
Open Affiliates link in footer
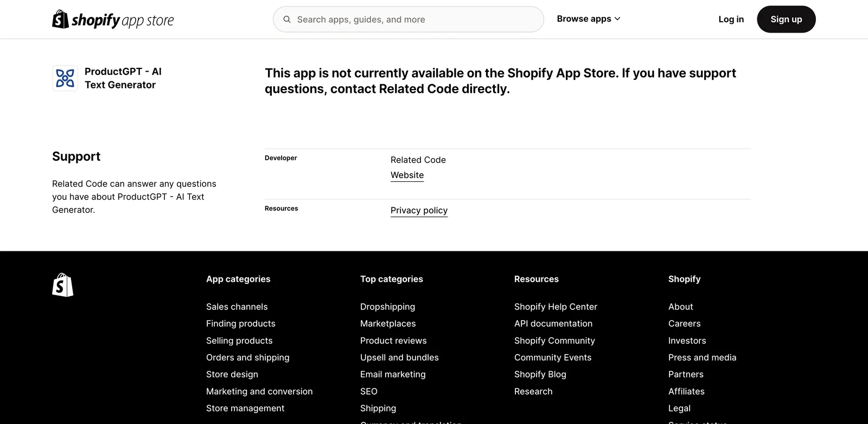point(686,391)
